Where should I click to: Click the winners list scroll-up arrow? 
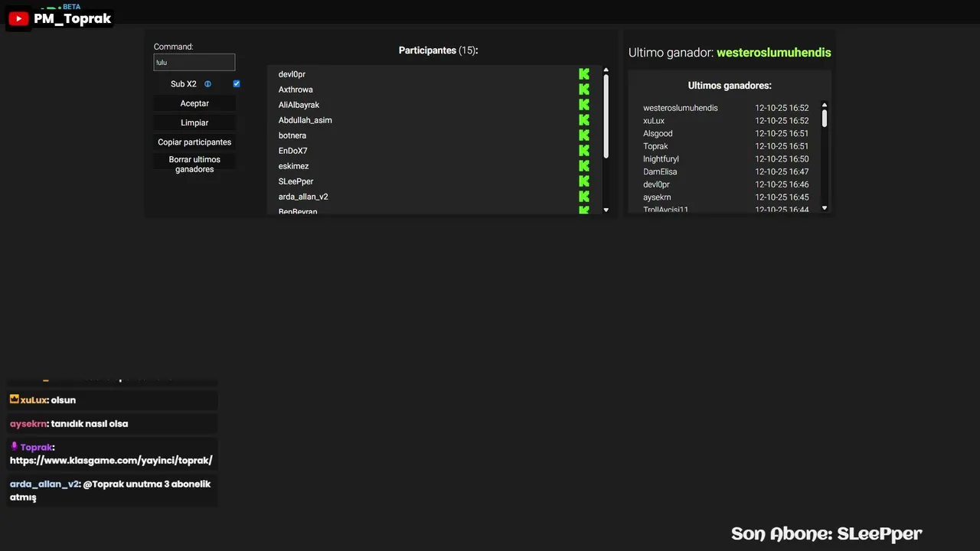coord(825,105)
